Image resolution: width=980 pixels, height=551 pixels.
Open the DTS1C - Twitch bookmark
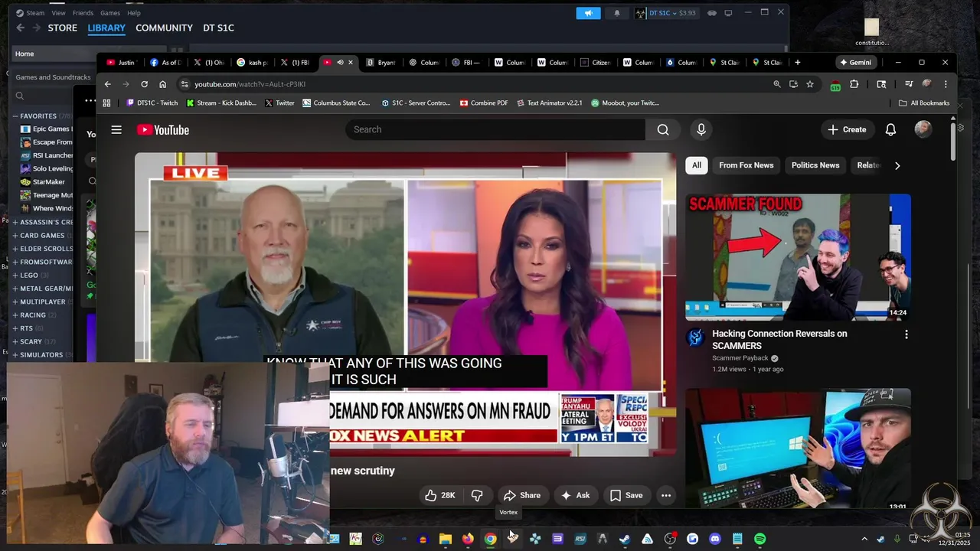coord(152,103)
